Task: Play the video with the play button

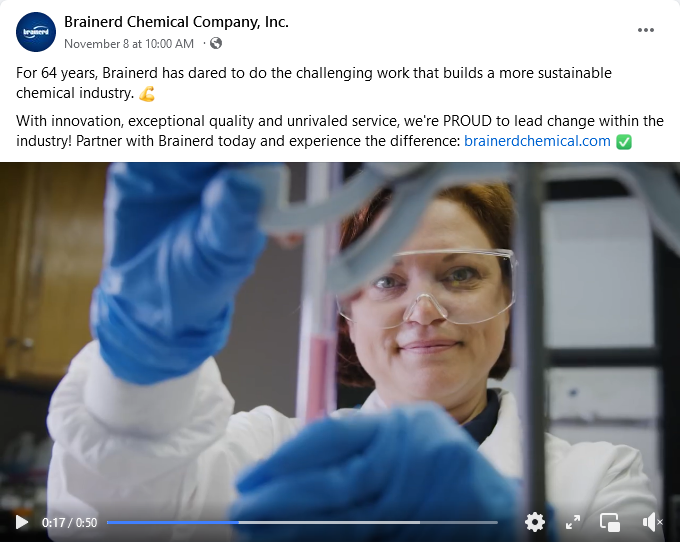Action: [x=22, y=522]
